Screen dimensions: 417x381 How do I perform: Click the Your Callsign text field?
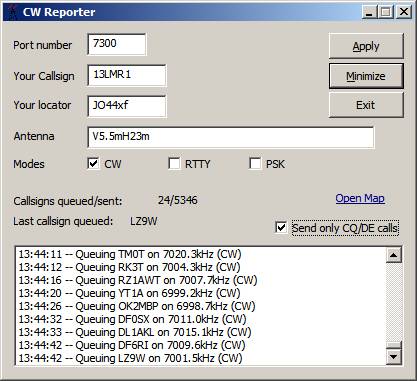[x=127, y=75]
